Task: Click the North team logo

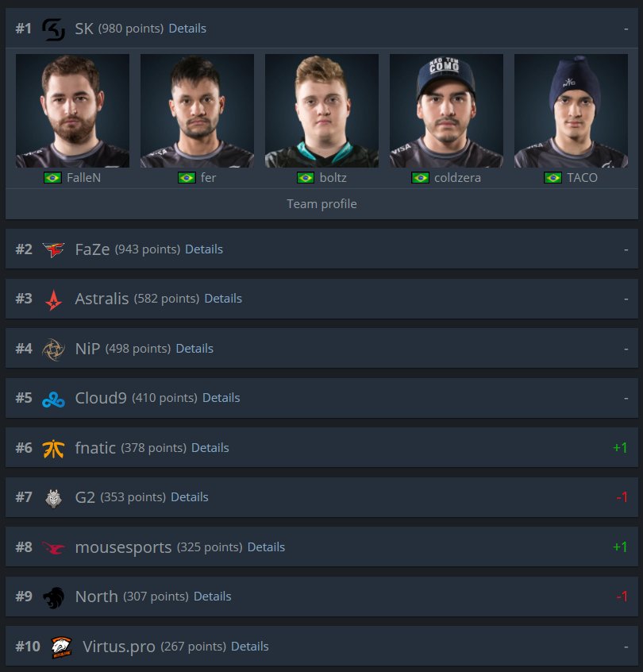Action: tap(53, 597)
